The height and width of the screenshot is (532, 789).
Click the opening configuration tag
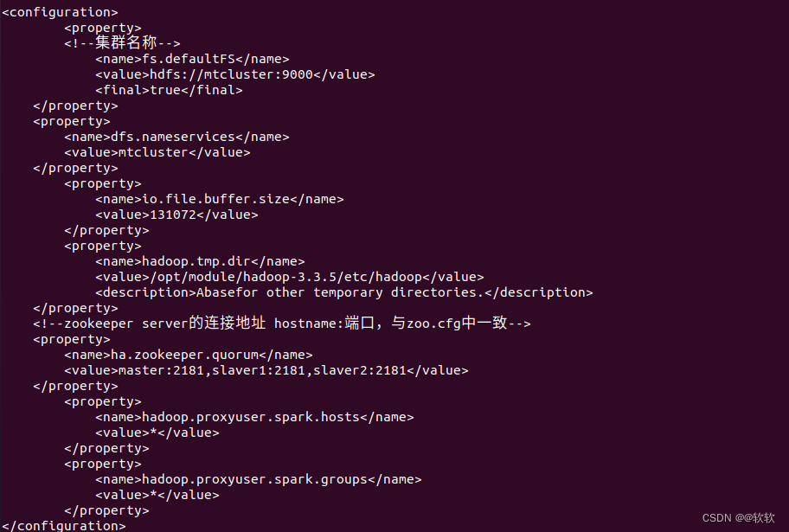point(60,12)
